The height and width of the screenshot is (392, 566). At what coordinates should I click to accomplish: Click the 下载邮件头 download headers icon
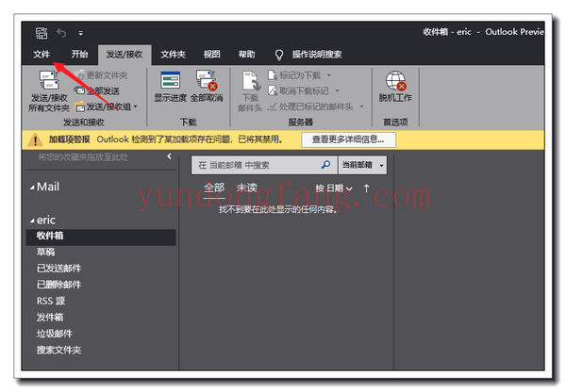(x=251, y=81)
